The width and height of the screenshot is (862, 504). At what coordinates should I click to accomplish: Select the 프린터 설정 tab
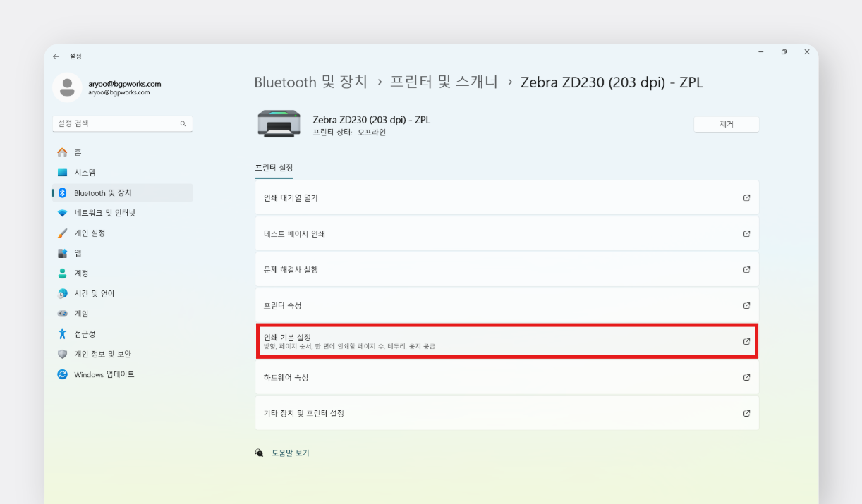pos(274,168)
